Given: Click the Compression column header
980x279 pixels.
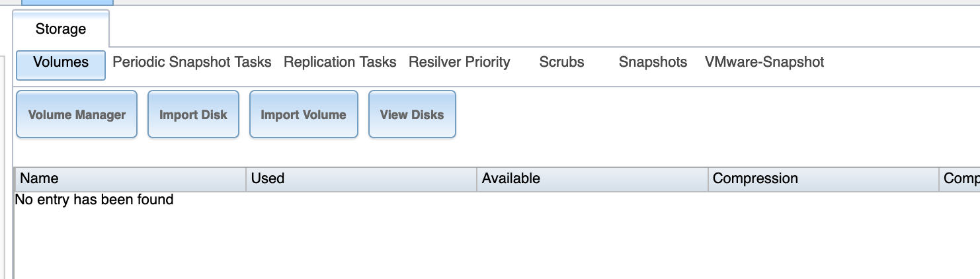Looking at the screenshot, I should [x=823, y=179].
